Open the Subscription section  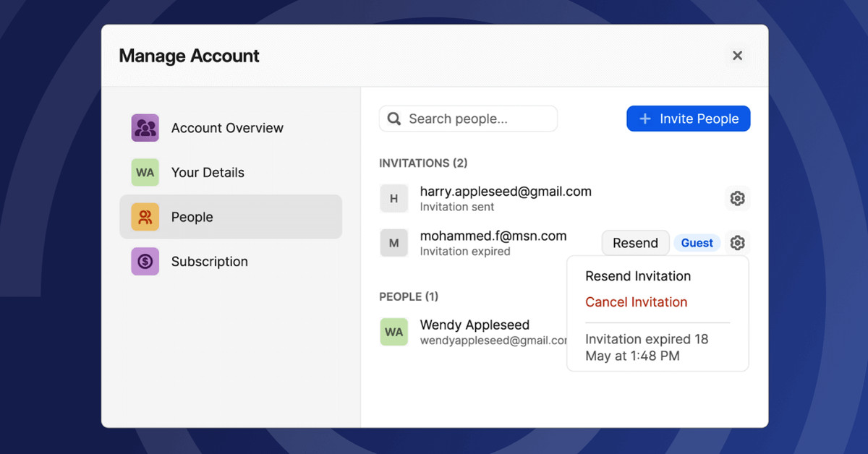tap(209, 261)
